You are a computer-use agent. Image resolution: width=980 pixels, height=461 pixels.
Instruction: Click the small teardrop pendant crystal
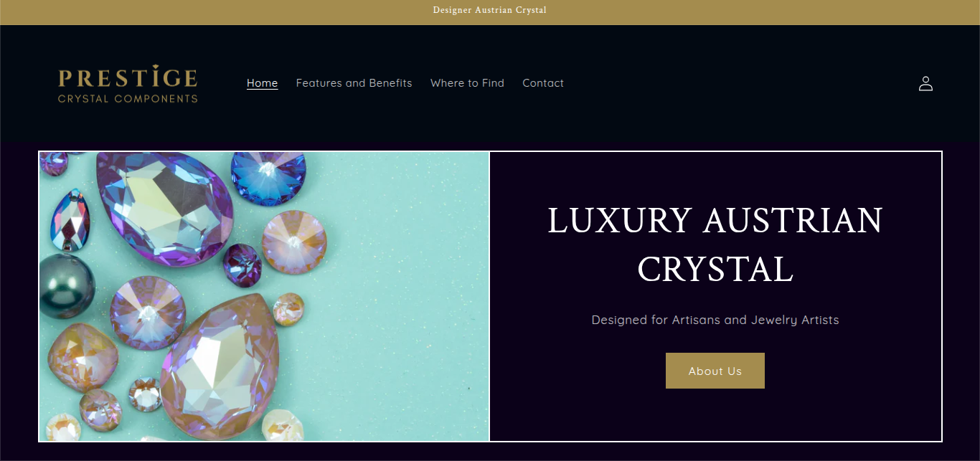(70, 219)
